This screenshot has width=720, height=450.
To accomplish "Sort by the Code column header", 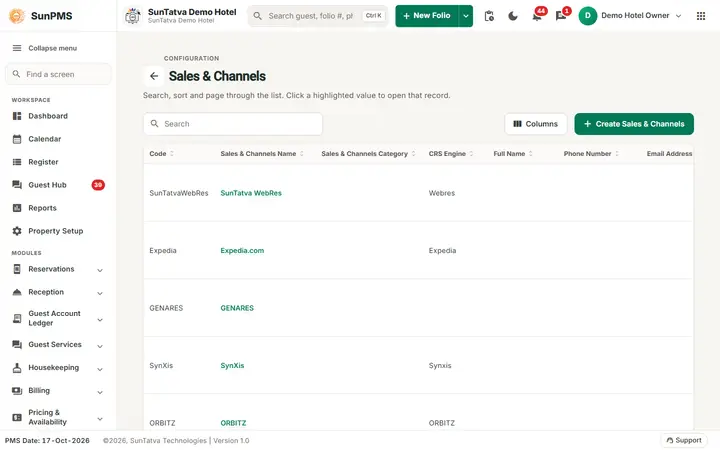I will pyautogui.click(x=161, y=154).
